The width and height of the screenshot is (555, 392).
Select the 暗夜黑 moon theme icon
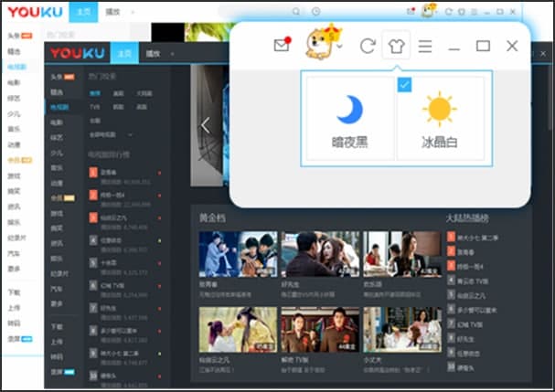click(x=349, y=111)
